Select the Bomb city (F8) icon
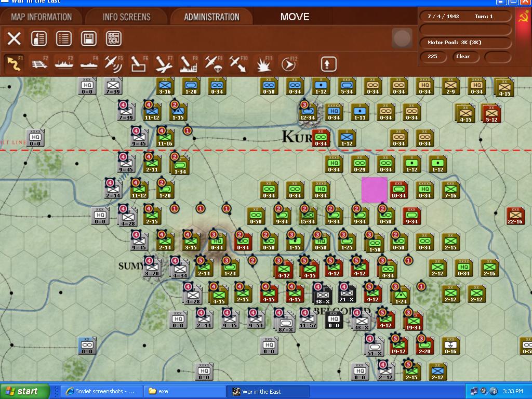The image size is (532, 399). click(189, 64)
